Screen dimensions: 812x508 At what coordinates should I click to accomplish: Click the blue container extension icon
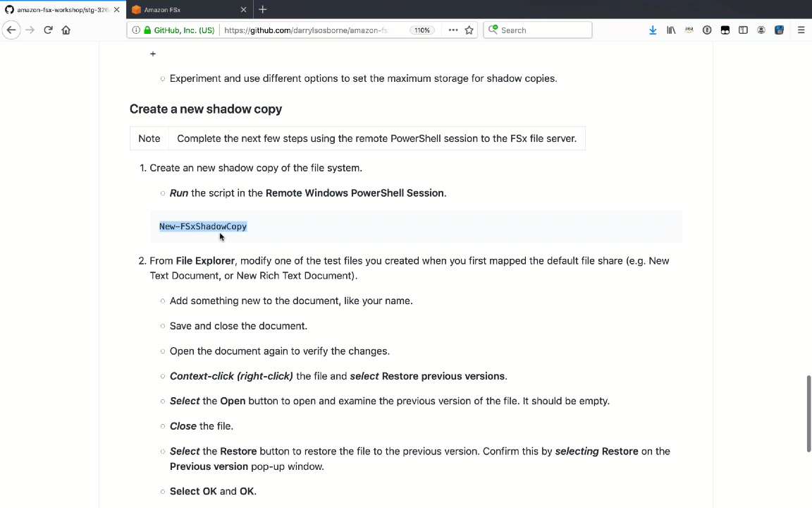(x=779, y=30)
